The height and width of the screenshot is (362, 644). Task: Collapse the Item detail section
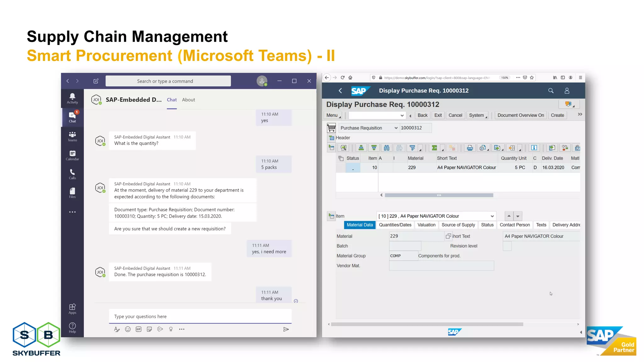(x=331, y=216)
